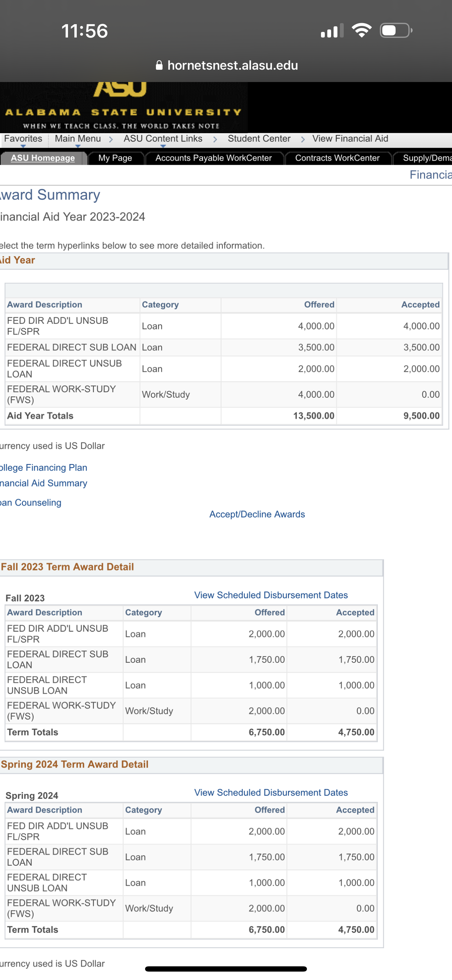
Task: Click the Accept/Decline Awards link
Action: pos(257,514)
